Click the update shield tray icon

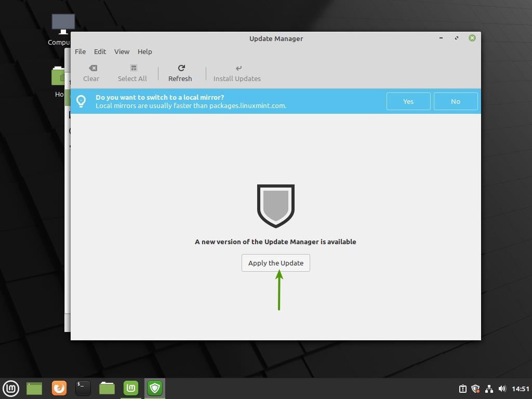[475, 389]
